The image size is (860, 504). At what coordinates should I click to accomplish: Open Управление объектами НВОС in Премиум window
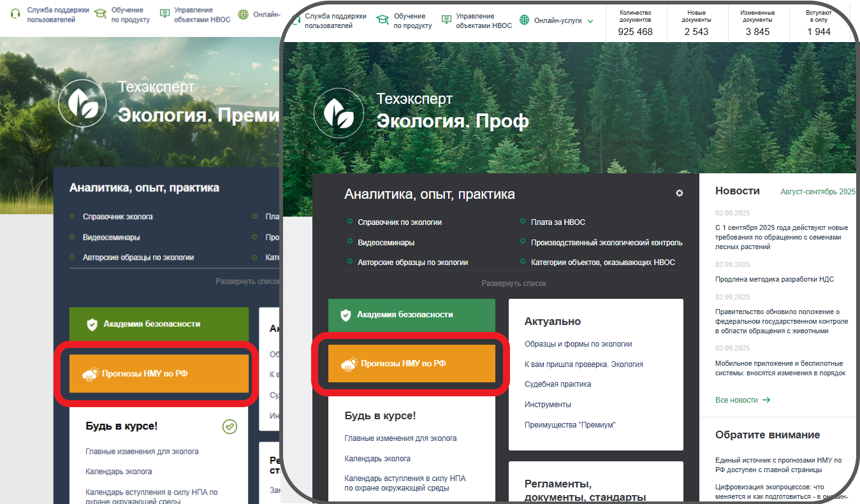click(x=203, y=15)
